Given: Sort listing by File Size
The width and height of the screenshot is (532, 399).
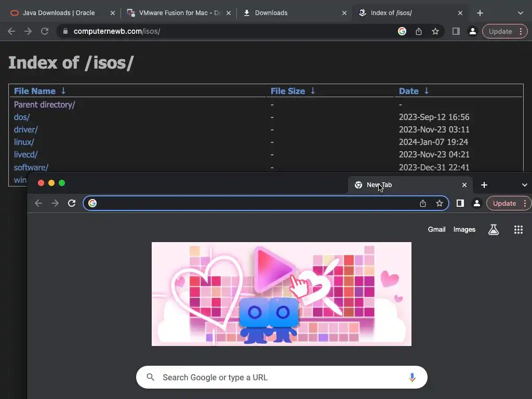Looking at the screenshot, I should tap(293, 91).
